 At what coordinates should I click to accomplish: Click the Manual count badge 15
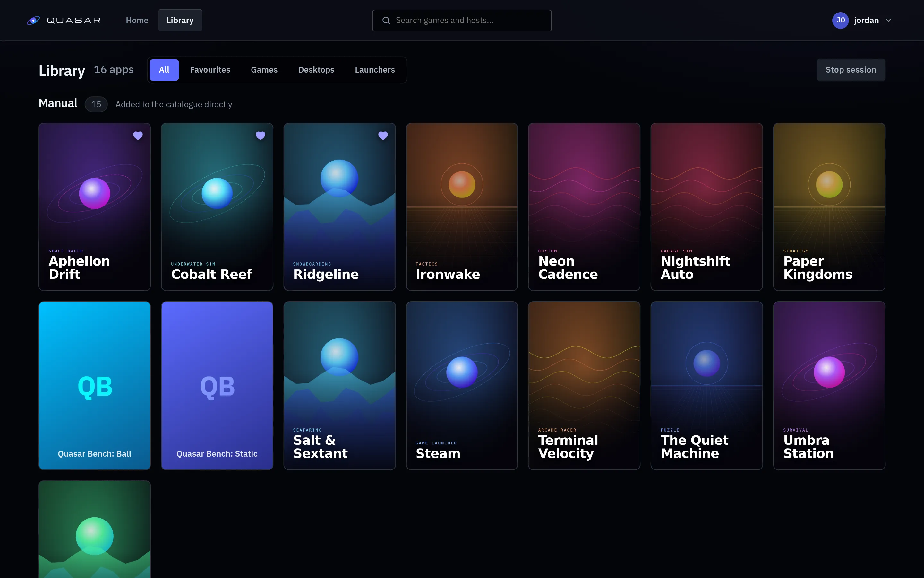pos(96,104)
